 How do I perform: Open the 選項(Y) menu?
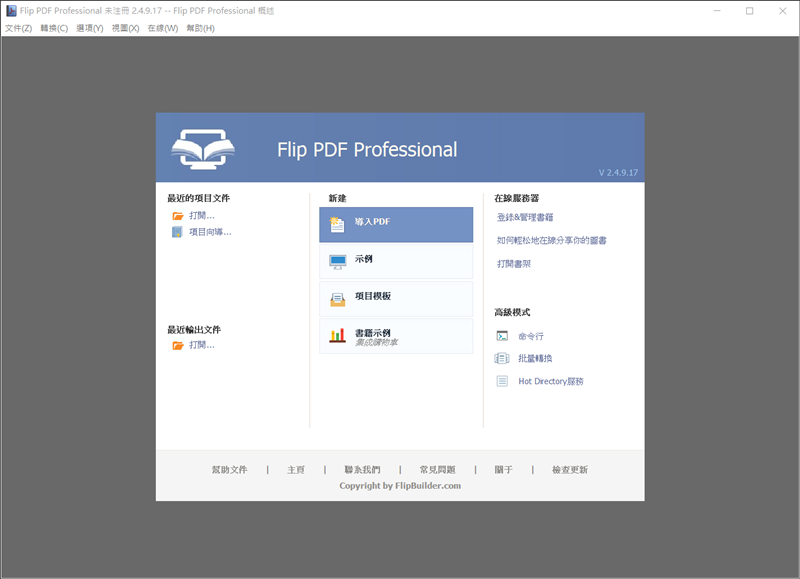pos(90,28)
